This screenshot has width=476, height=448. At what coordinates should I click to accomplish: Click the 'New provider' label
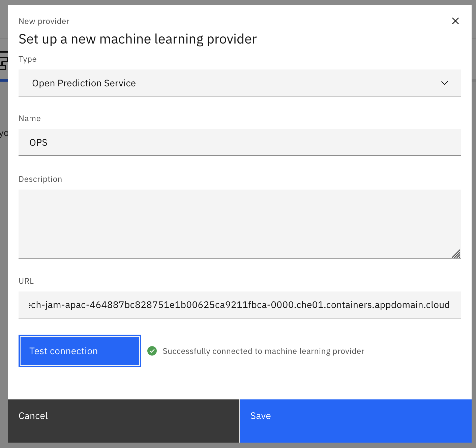point(44,21)
